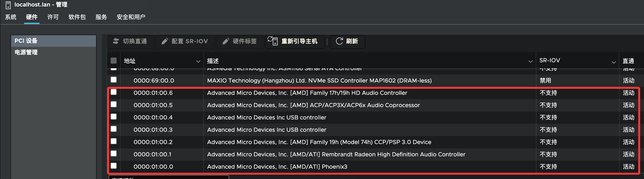Viewport: 644px width, 179px height.
Task: Click the localhost.lan - 管理 title
Action: (x=41, y=5)
